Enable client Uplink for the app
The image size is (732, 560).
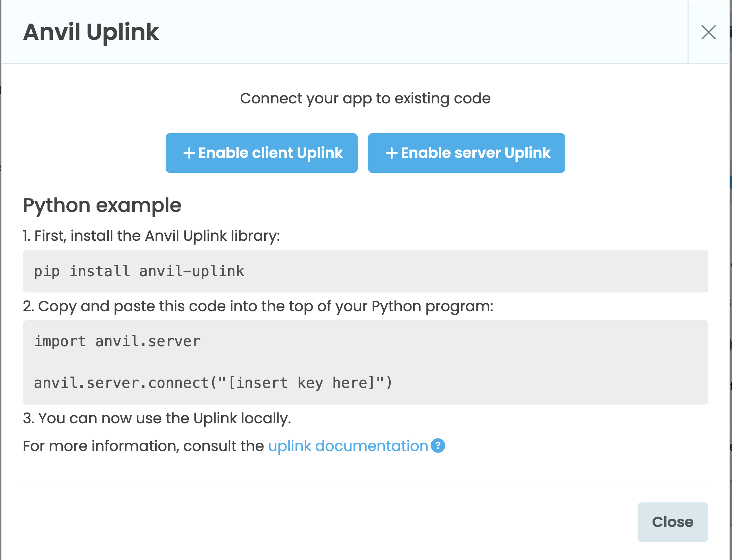261,153
